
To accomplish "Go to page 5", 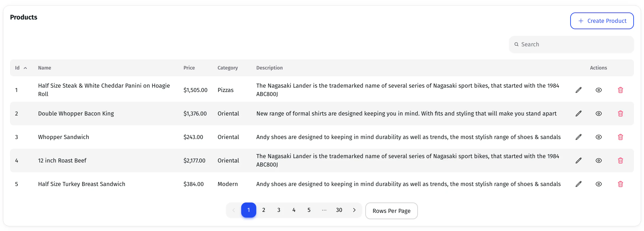I will [x=309, y=210].
